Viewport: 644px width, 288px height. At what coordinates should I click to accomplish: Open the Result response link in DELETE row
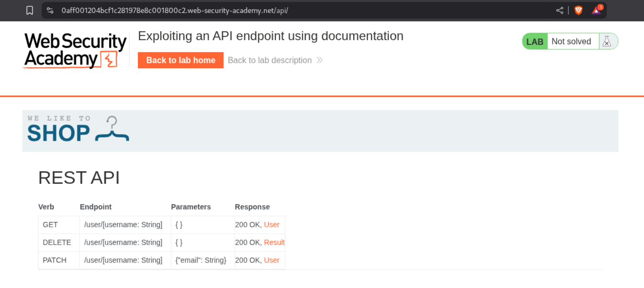(274, 242)
